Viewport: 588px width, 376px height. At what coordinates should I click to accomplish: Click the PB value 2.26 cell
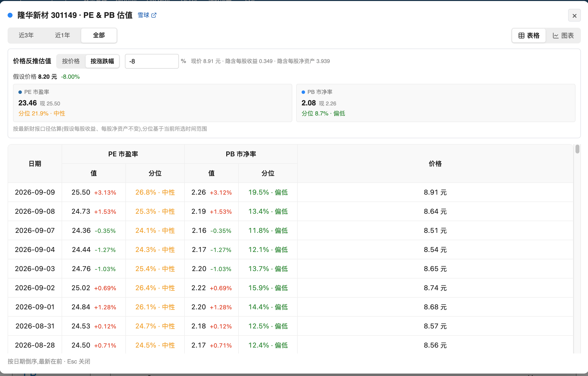(x=212, y=192)
